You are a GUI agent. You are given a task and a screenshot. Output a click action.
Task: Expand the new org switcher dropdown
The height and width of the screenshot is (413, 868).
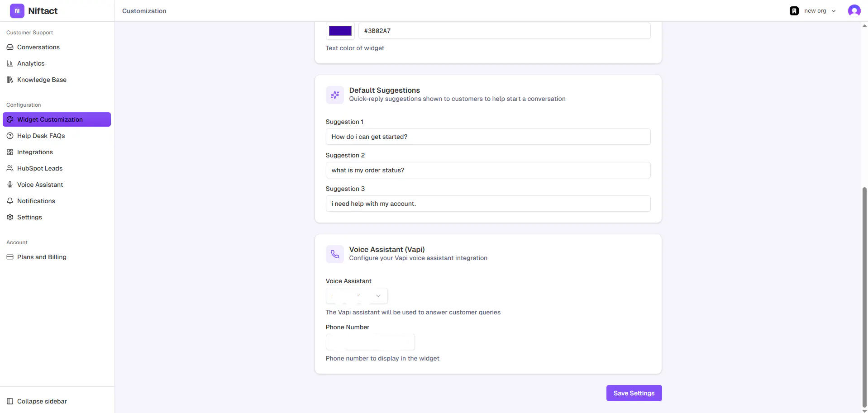[813, 11]
